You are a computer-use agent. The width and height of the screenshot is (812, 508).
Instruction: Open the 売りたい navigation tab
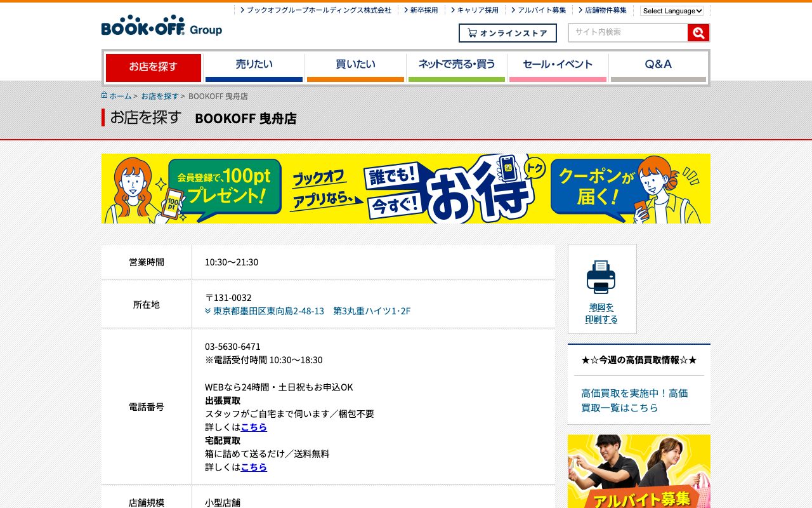click(254, 67)
